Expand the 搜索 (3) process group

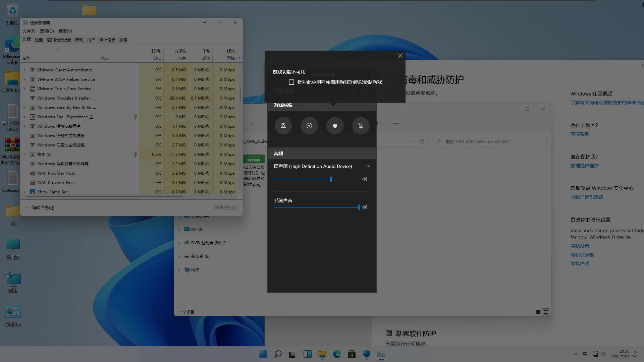(24, 155)
